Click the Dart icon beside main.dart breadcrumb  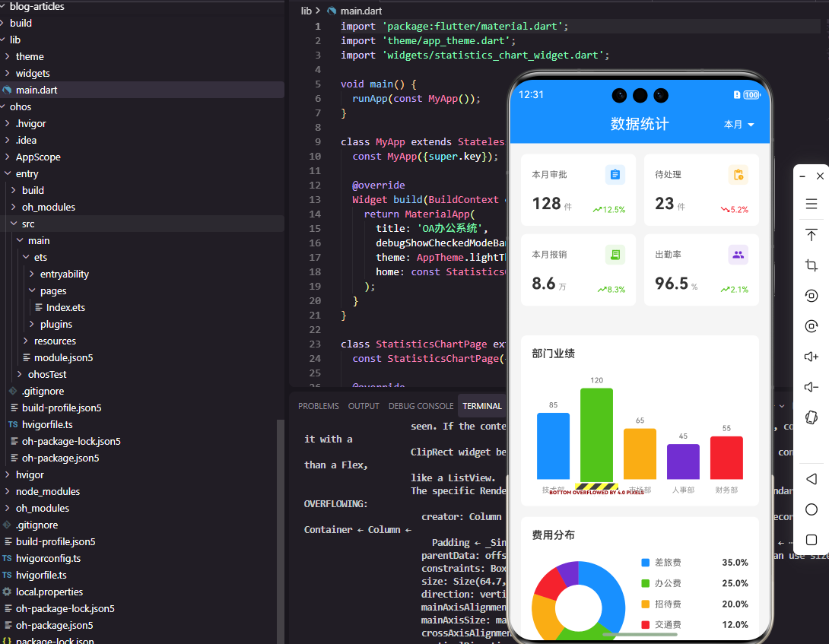pos(332,11)
